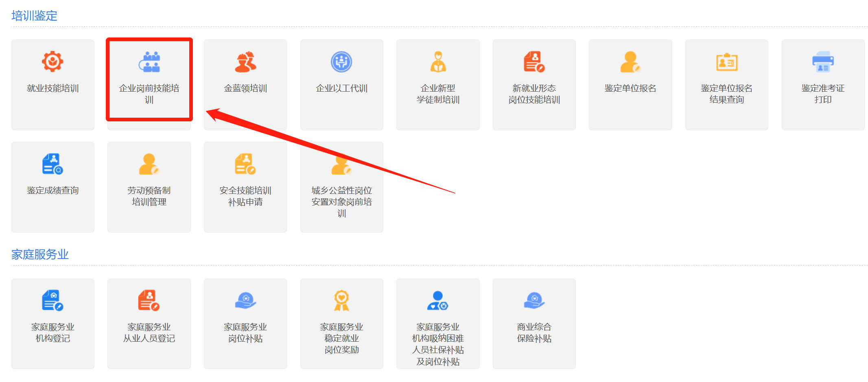Click the 企业新型学徒制培训 icon
This screenshot has width=868, height=382.
(438, 62)
